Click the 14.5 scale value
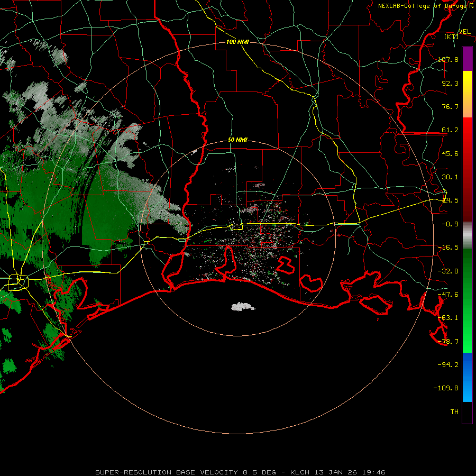 450,200
